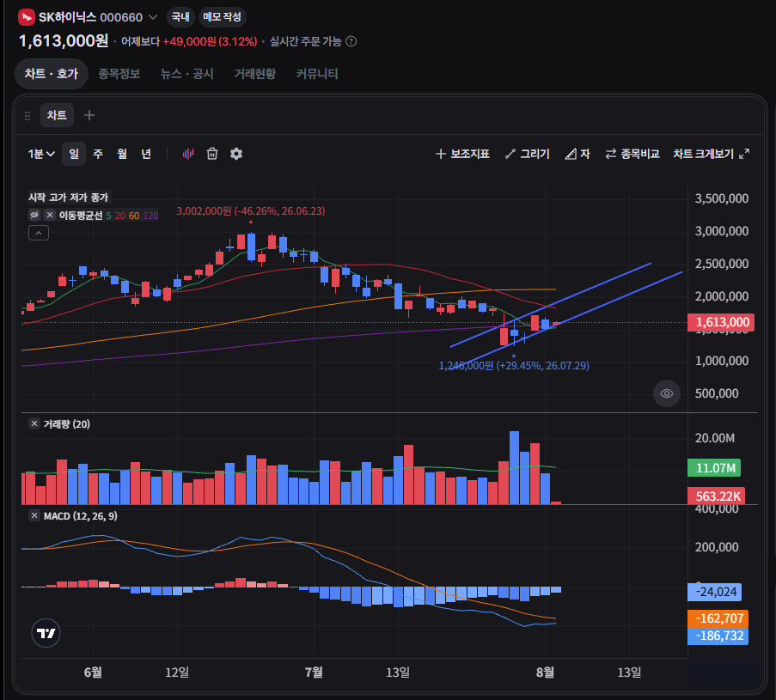Click the red 20 moving average period

(119, 216)
